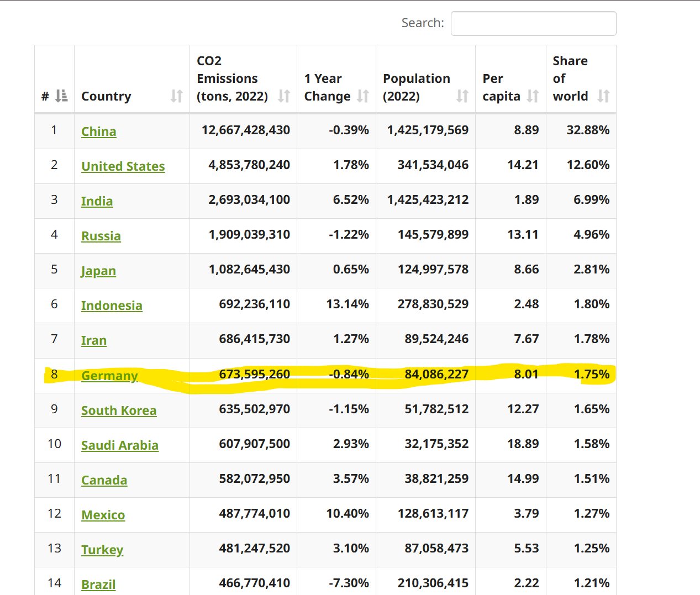Click United States per capita 14.21
This screenshot has height=595, width=700.
tap(523, 165)
